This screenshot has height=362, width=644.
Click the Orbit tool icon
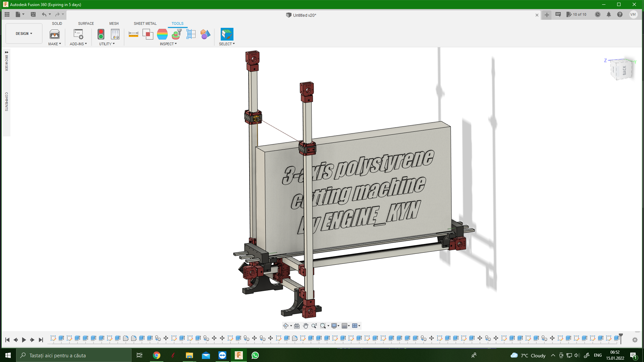(285, 326)
